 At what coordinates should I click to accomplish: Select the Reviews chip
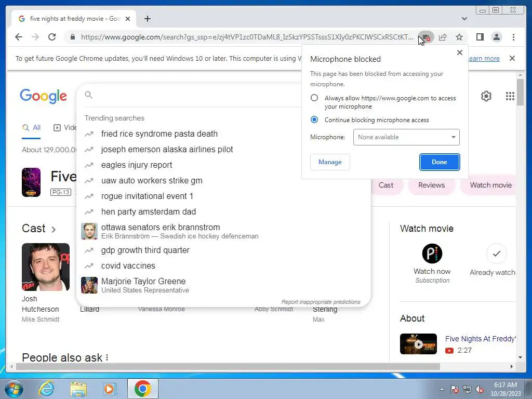[431, 185]
